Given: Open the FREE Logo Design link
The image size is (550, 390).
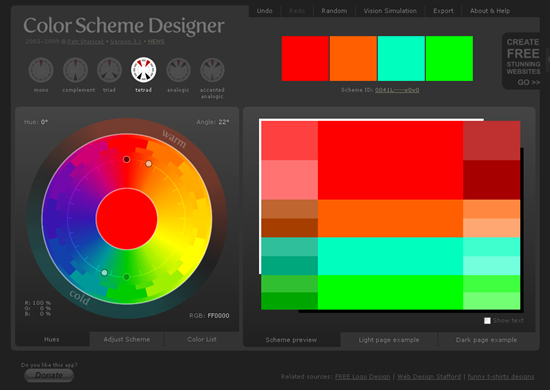Looking at the screenshot, I should coord(362,376).
